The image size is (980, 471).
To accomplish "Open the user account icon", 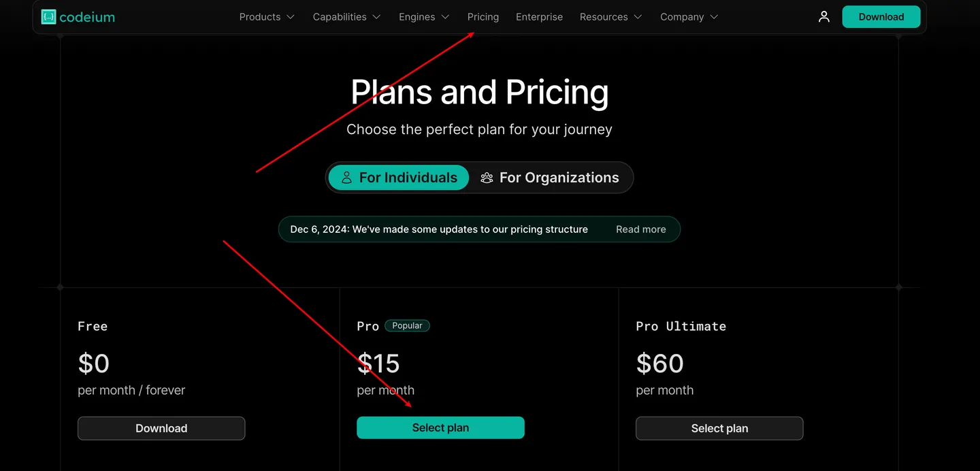I will click(x=824, y=17).
